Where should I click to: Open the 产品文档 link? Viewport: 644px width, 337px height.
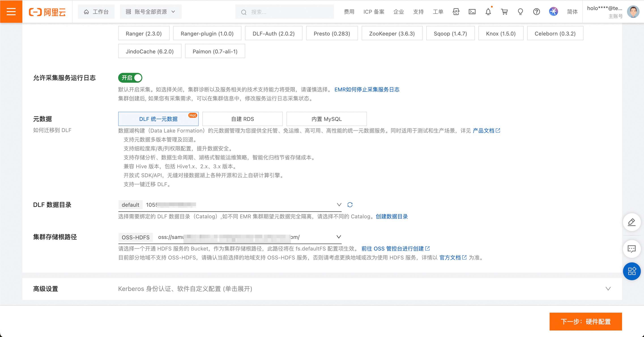click(486, 131)
